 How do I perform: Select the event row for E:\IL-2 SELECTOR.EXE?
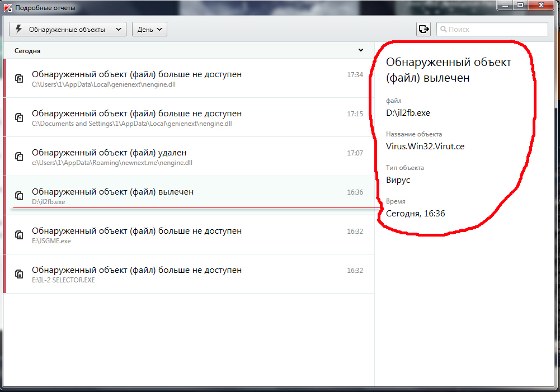click(189, 274)
